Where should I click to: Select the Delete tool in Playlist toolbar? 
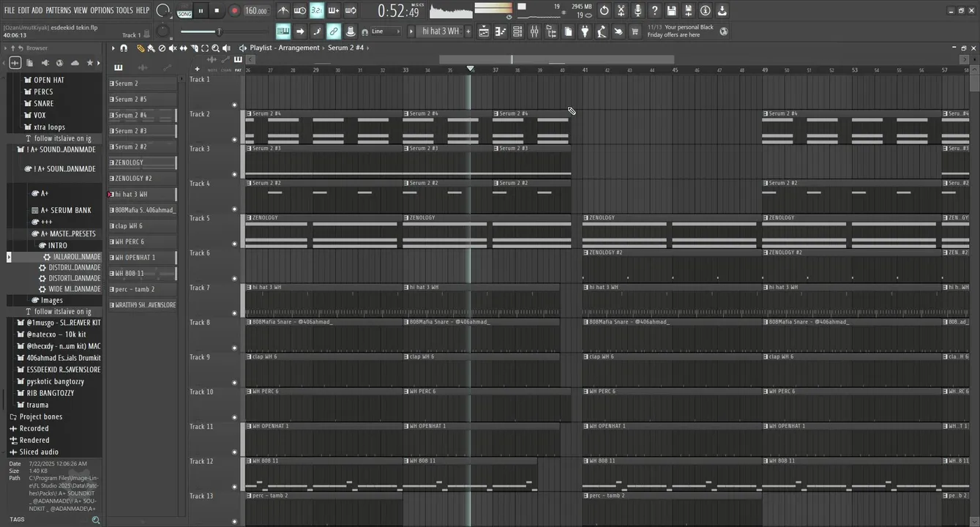(162, 48)
